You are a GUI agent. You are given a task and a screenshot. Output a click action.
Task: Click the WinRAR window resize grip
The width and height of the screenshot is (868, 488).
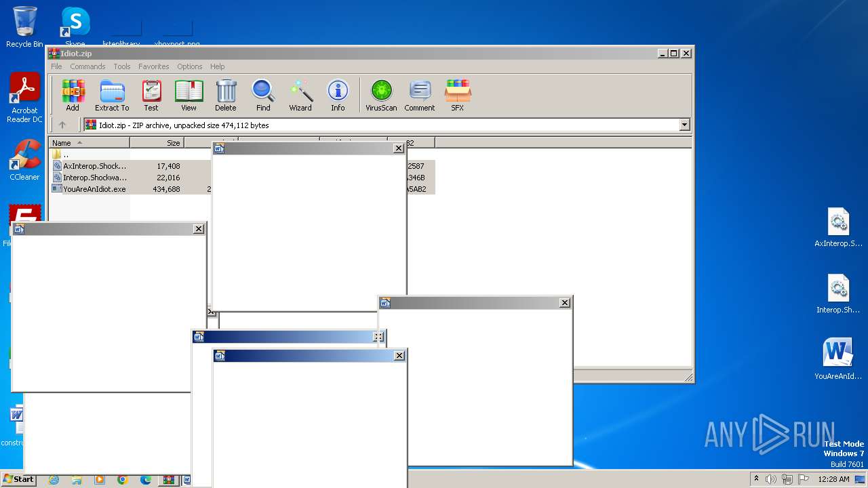click(688, 378)
